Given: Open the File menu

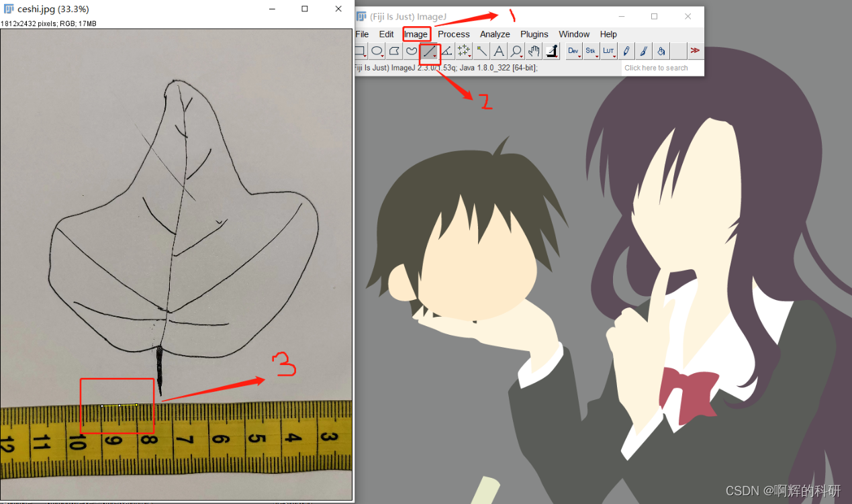Looking at the screenshot, I should (362, 34).
